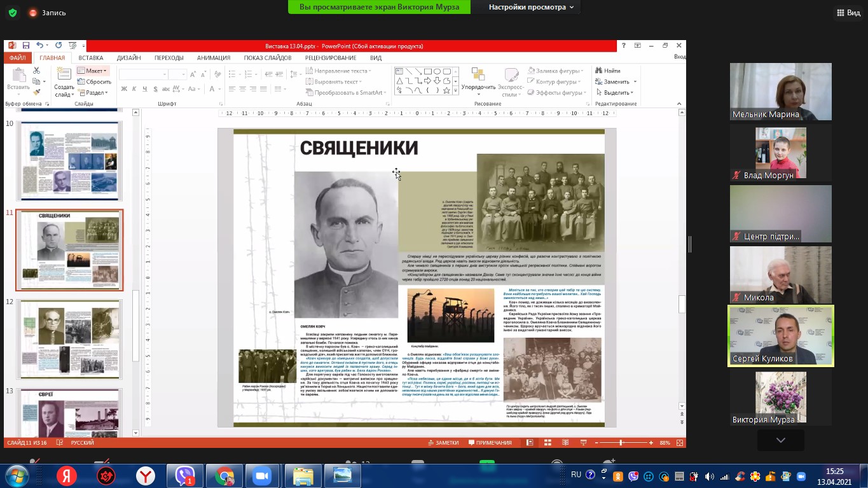The width and height of the screenshot is (868, 488).
Task: Open the Макет layout dropdown
Action: 93,71
